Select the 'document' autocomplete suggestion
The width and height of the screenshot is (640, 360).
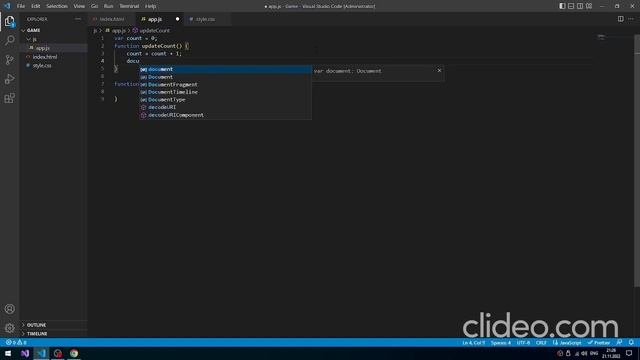tap(225, 69)
